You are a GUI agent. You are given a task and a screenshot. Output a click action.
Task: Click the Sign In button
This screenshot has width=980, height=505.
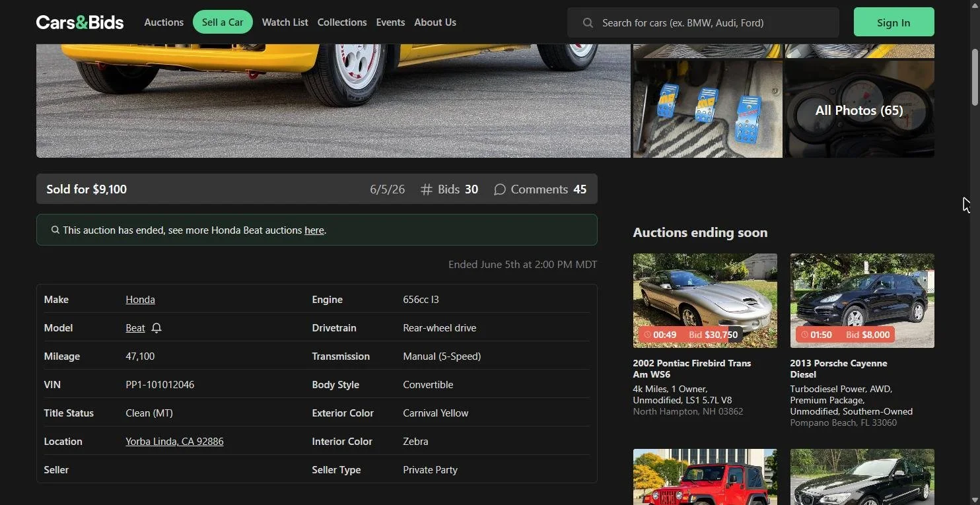click(893, 22)
